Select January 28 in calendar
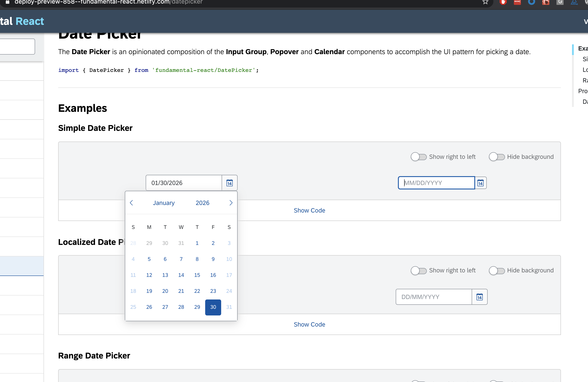The height and width of the screenshot is (382, 588). pyautogui.click(x=181, y=307)
